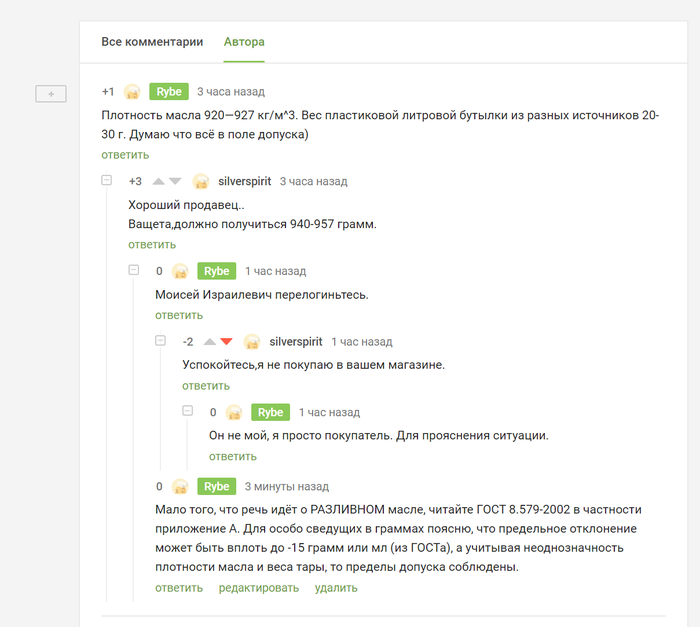Open avatar of top Rybe comment
The width and height of the screenshot is (700, 627).
132,92
